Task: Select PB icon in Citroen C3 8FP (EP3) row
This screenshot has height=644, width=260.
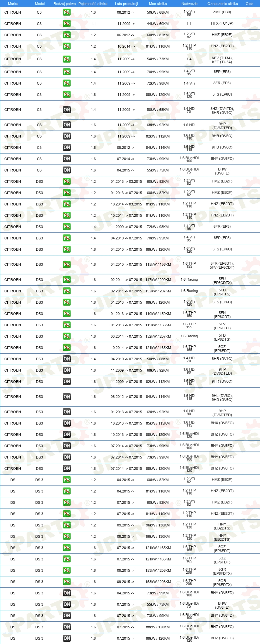Action: pos(67,72)
